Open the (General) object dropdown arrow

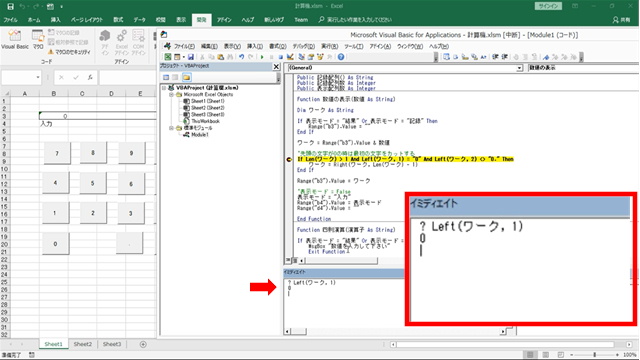(x=519, y=68)
